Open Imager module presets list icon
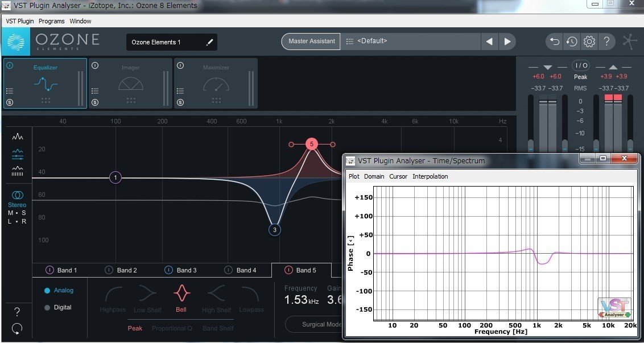Screen dimensions: 644x343 (x=95, y=91)
